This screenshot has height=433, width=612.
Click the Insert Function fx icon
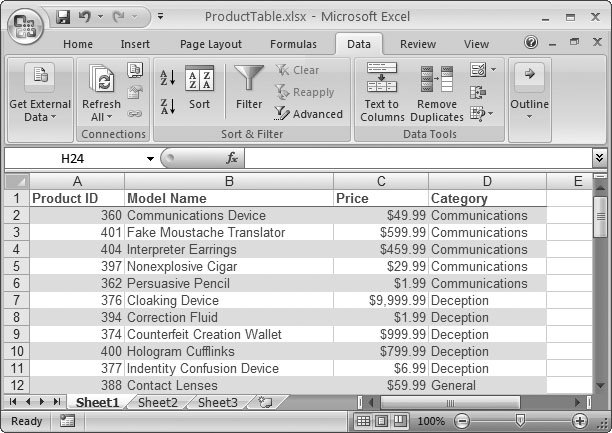(x=231, y=158)
